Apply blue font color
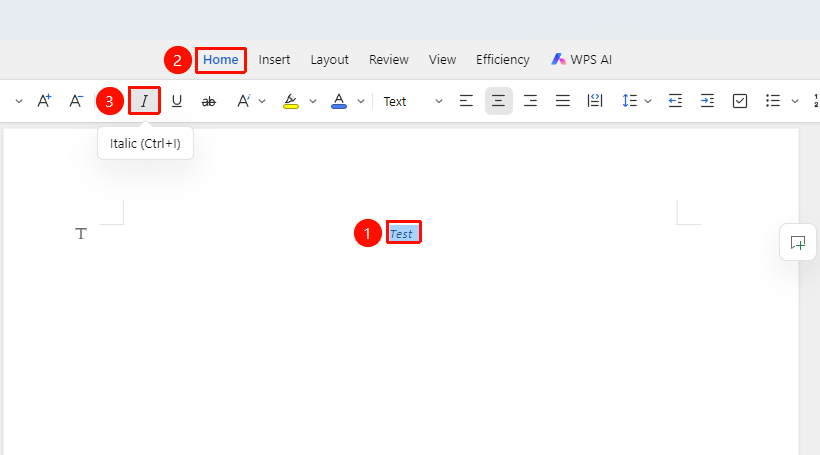The image size is (820, 455). click(x=339, y=101)
